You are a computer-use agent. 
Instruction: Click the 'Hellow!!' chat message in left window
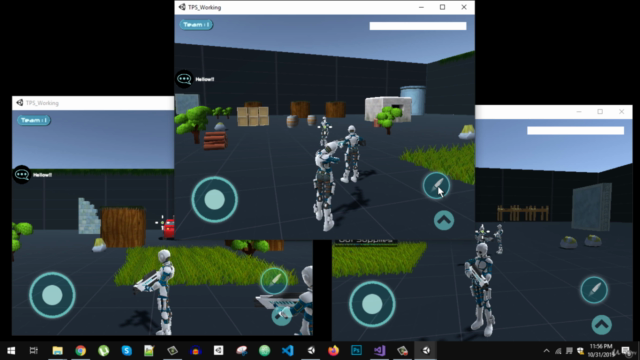coord(42,175)
